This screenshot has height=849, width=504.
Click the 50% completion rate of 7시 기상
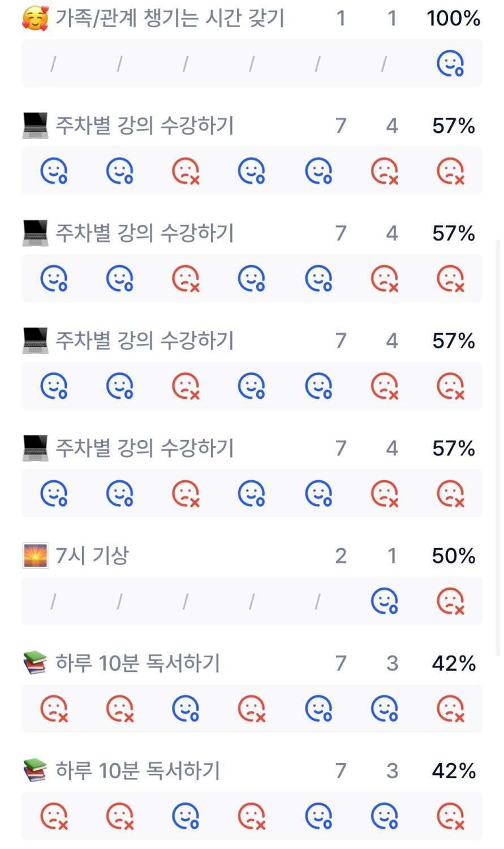(453, 556)
